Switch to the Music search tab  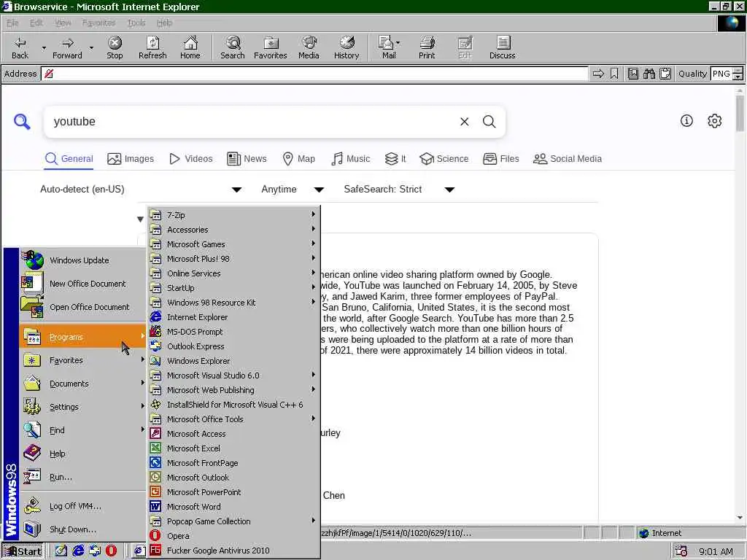tap(350, 158)
